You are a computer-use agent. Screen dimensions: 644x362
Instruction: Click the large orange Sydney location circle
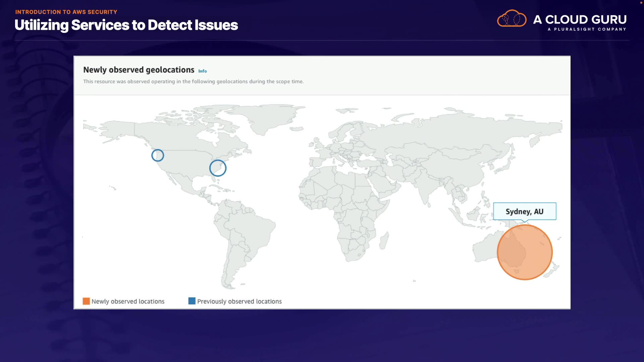click(525, 252)
